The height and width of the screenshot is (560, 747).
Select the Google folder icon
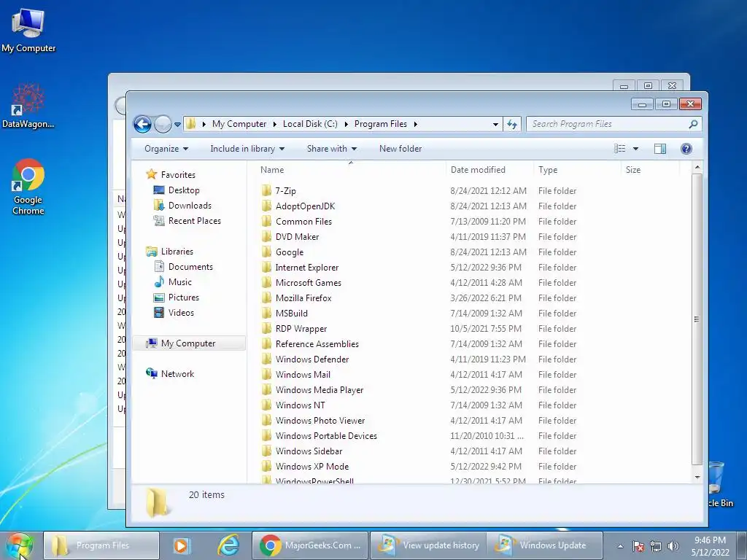coord(266,252)
